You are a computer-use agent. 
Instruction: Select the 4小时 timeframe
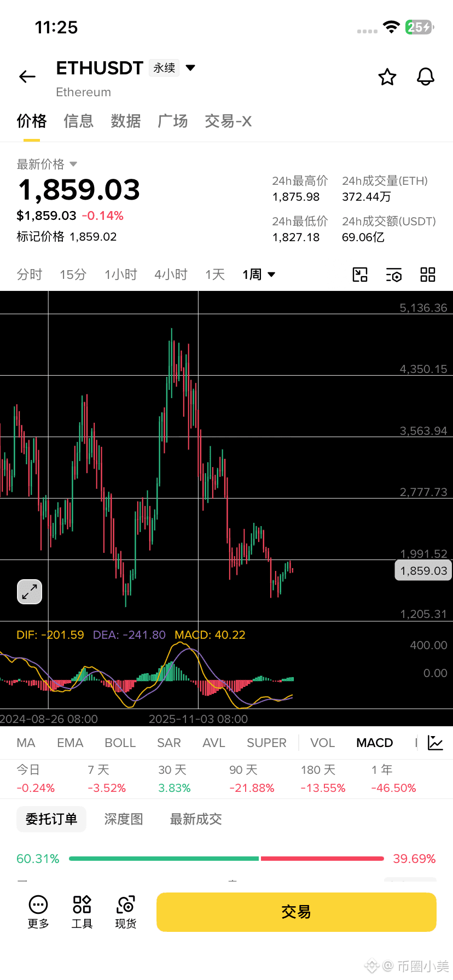pyautogui.click(x=171, y=275)
